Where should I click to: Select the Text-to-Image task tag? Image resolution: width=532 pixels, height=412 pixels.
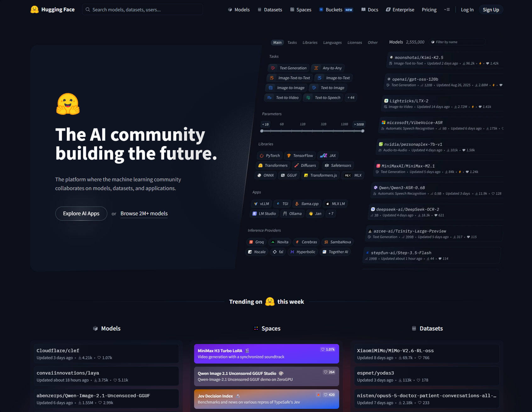pyautogui.click(x=328, y=88)
